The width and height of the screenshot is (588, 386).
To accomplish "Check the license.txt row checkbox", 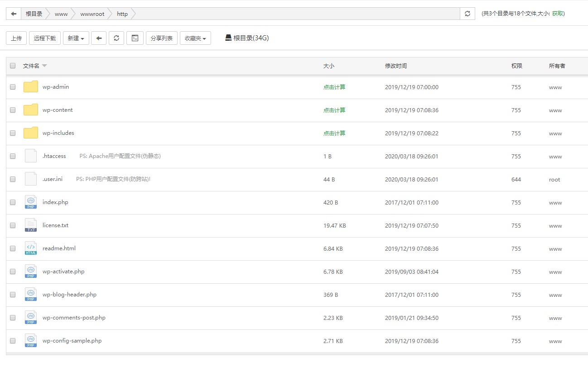I will coord(13,225).
